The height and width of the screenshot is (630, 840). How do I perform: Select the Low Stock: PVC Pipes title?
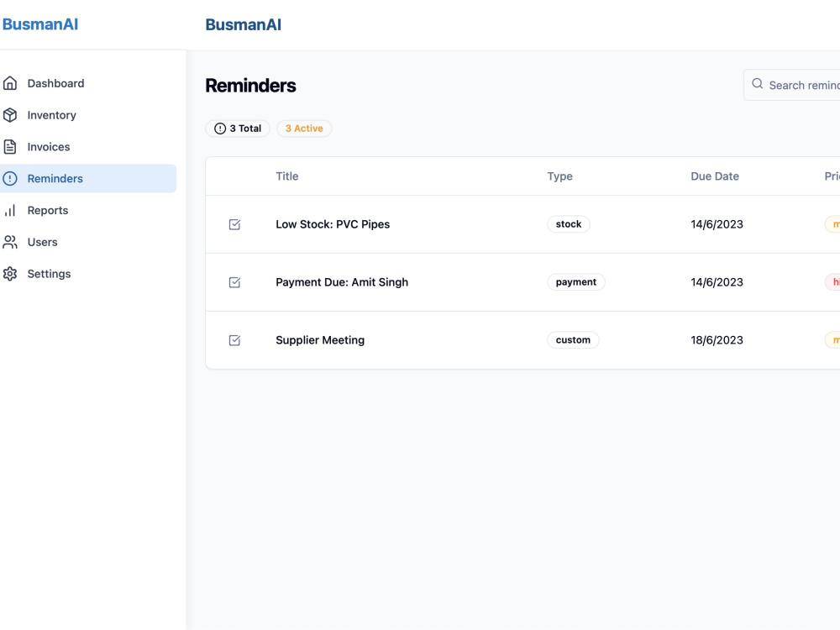point(333,224)
